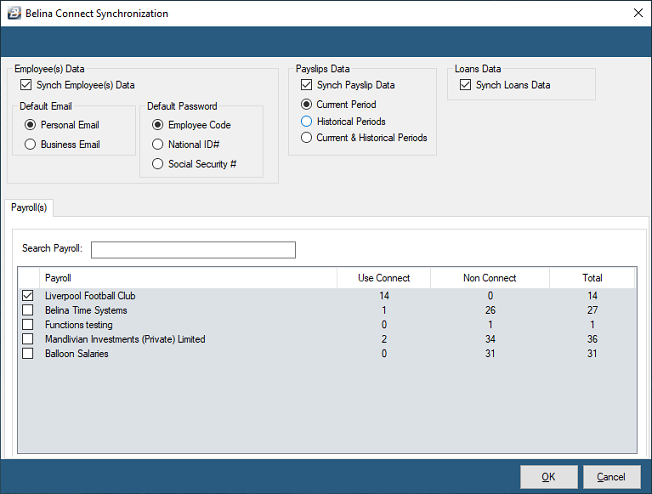This screenshot has width=652, height=494.
Task: Select 'Mandlivian Investments (Private) Limited' row text
Action: click(125, 339)
